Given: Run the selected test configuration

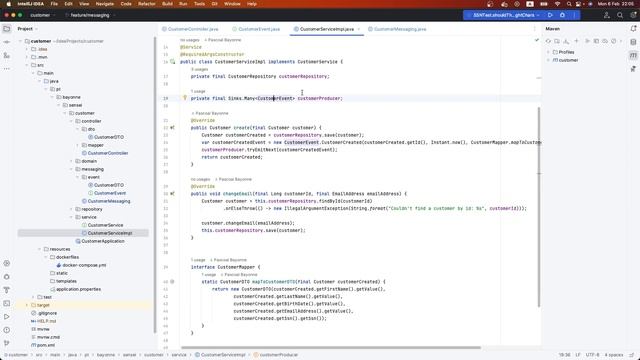Looking at the screenshot, I should click(x=550, y=15).
